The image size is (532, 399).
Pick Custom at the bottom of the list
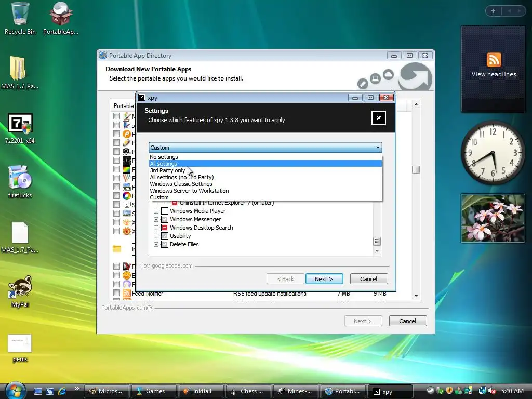(x=265, y=197)
